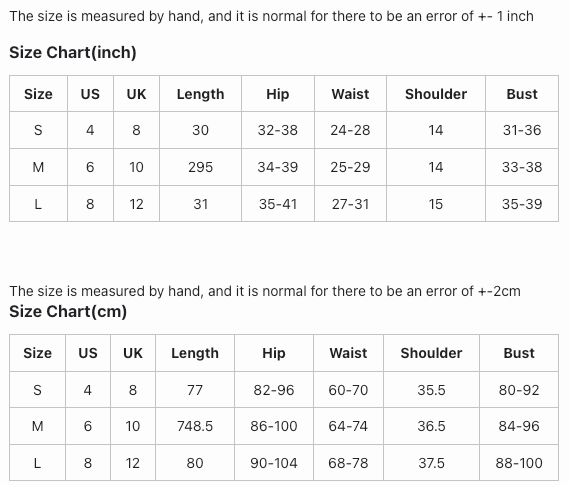Select the 24-28 waist cell for size S

pyautogui.click(x=350, y=130)
